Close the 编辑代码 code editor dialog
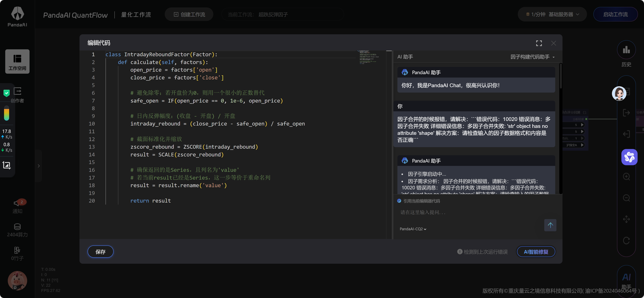 554,43
